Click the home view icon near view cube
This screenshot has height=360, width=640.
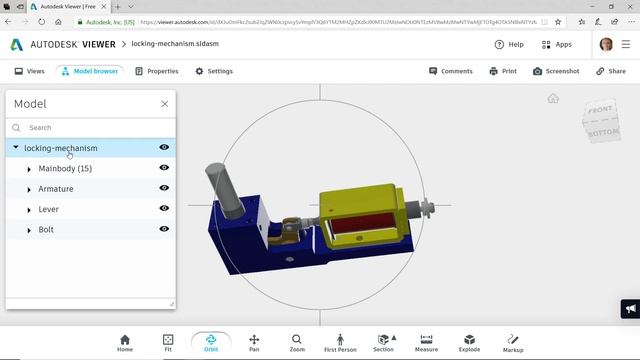(553, 98)
